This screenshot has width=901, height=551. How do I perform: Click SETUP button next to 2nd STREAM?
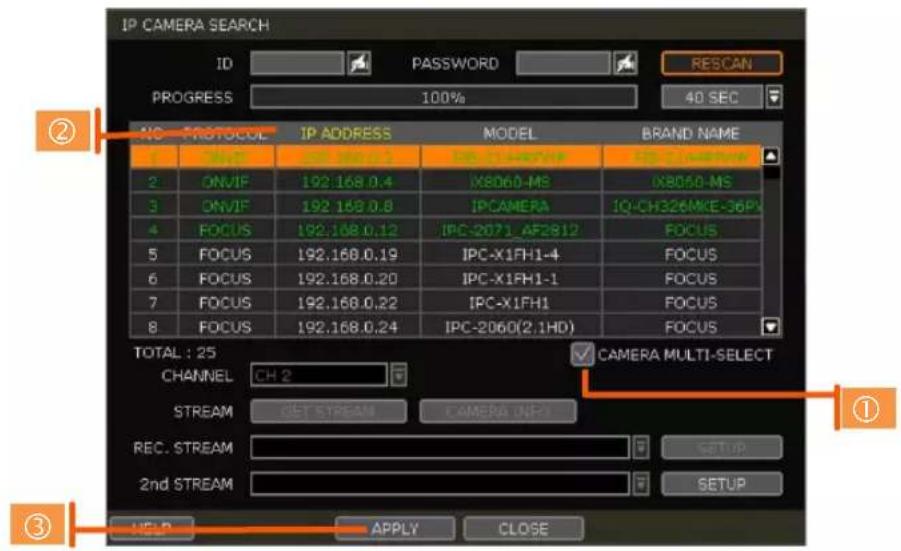pyautogui.click(x=722, y=484)
